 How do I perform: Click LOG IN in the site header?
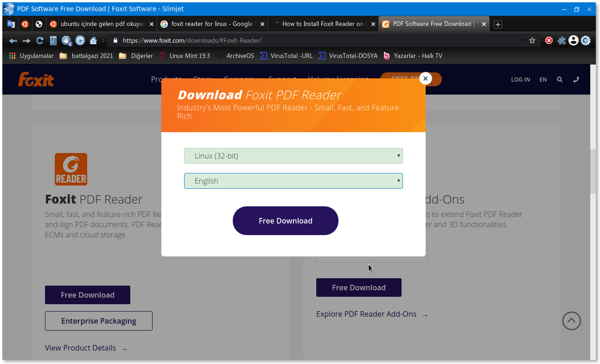point(520,79)
